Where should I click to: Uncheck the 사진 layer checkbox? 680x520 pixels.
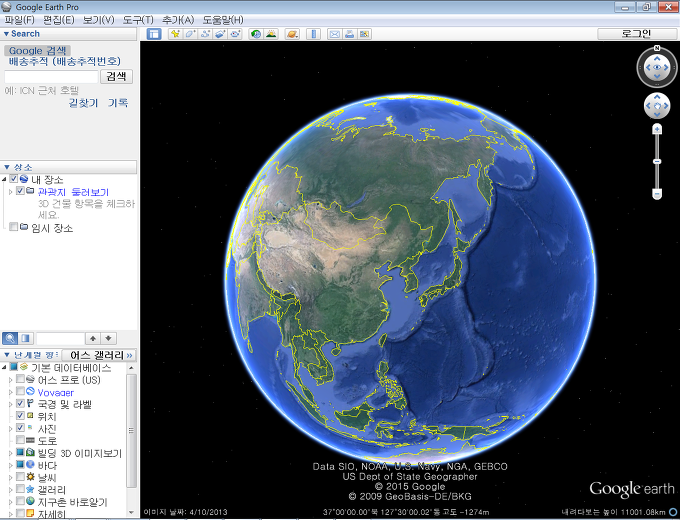[20, 428]
